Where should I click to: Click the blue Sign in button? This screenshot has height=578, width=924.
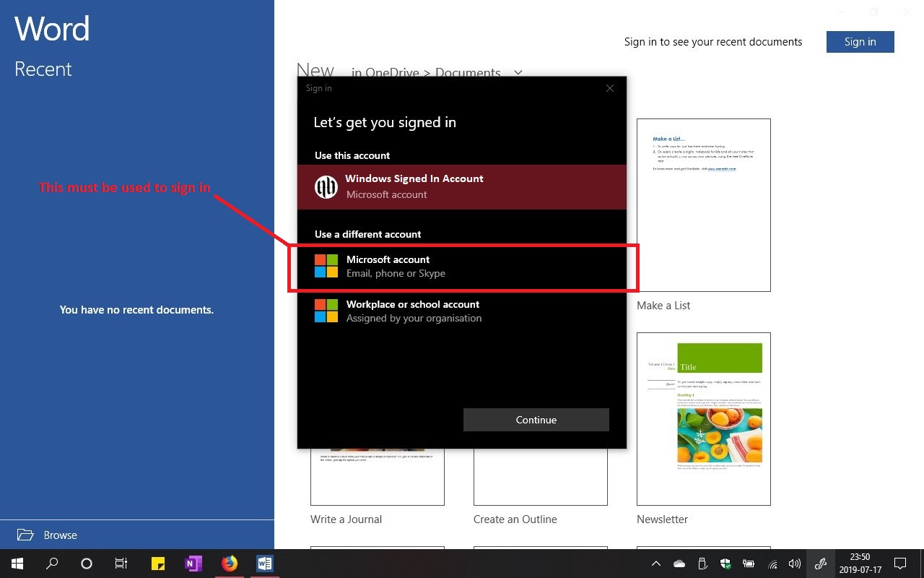860,42
